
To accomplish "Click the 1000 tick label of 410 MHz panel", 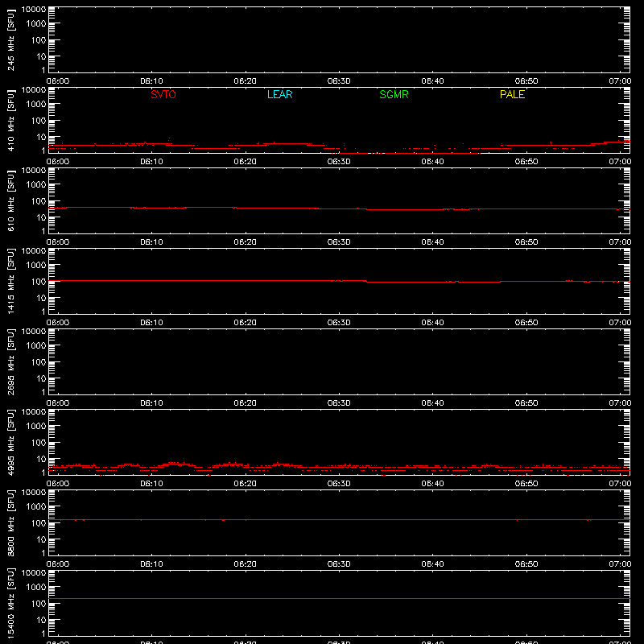I will click(36, 105).
